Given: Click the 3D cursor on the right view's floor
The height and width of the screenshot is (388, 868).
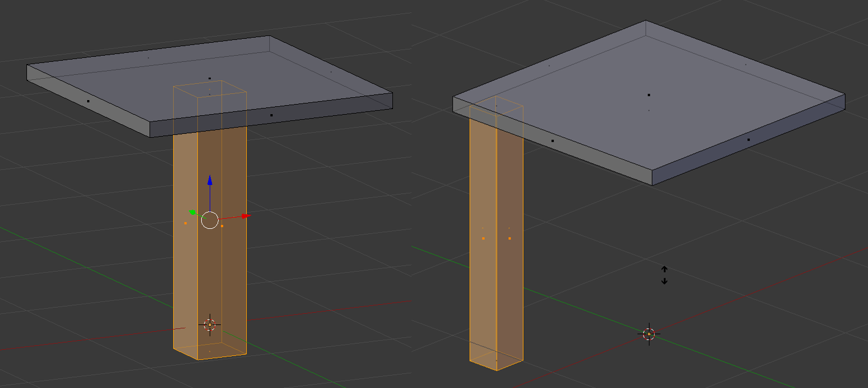Looking at the screenshot, I should (x=649, y=334).
